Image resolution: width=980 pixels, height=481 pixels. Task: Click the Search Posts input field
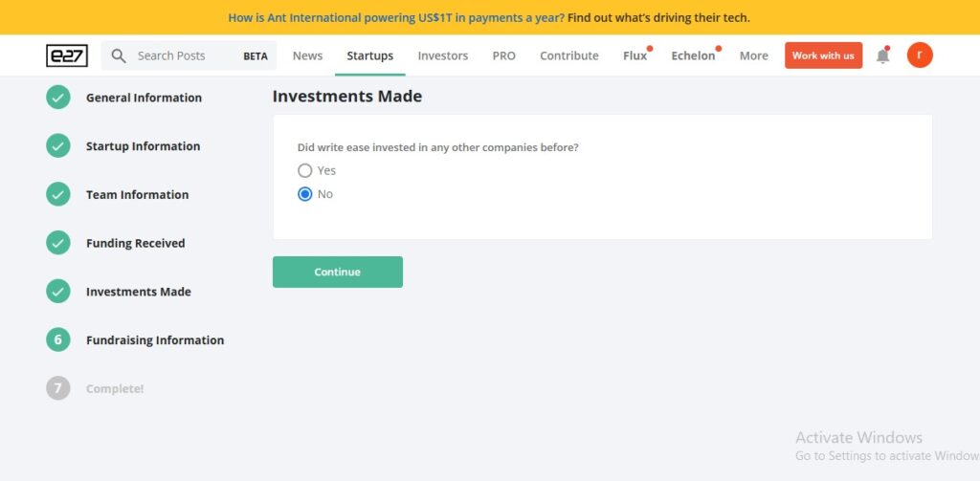click(189, 55)
